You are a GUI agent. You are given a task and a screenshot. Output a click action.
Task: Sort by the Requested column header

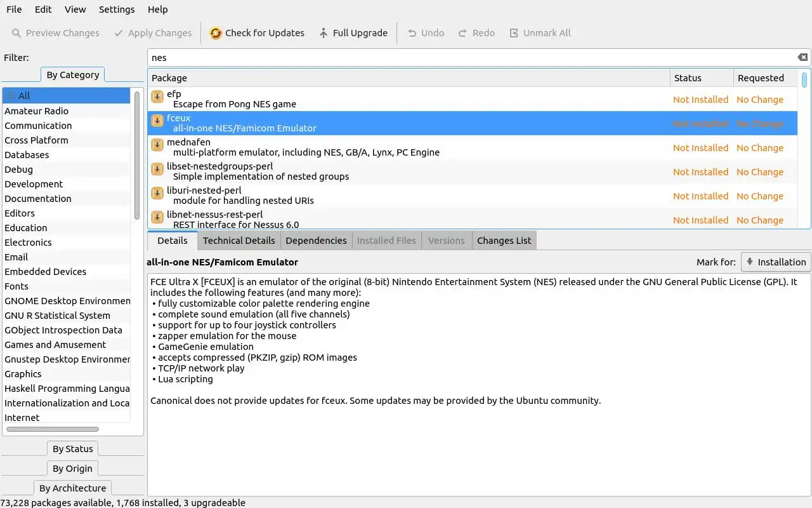(x=765, y=78)
